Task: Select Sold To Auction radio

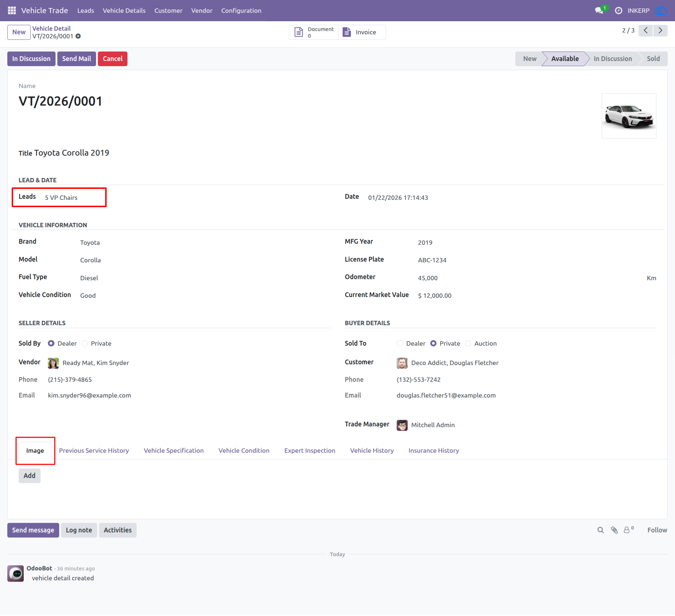Action: (468, 343)
